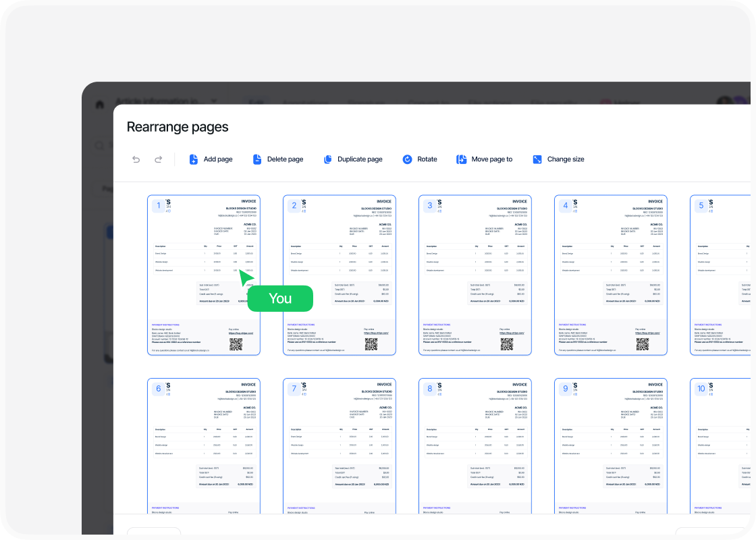
Task: Choose the page 4 invoice thumbnail
Action: coord(611,275)
